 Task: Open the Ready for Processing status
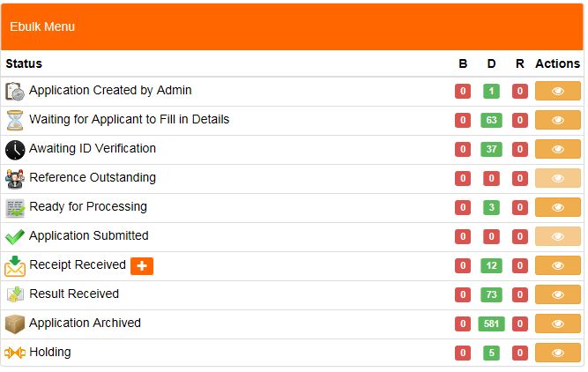(x=88, y=206)
